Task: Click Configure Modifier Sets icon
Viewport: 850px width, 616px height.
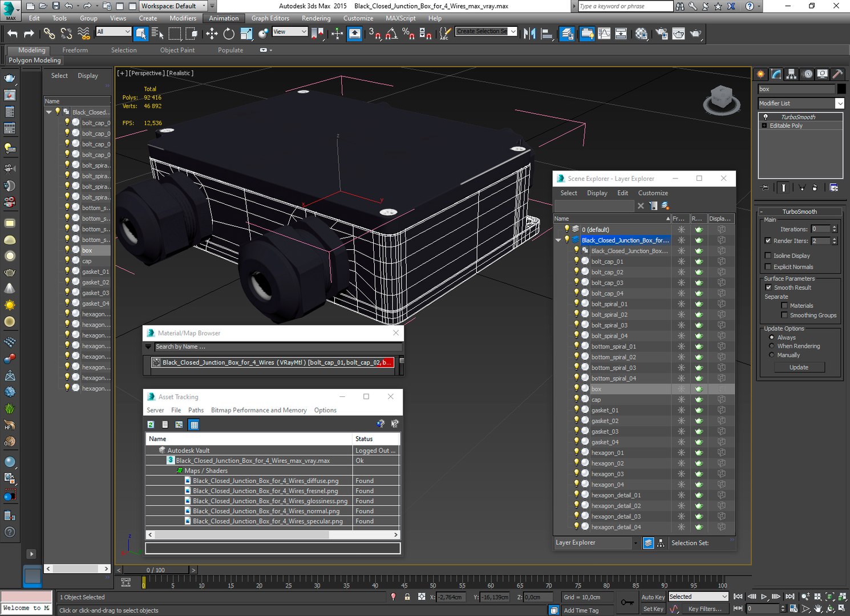Action: (833, 188)
